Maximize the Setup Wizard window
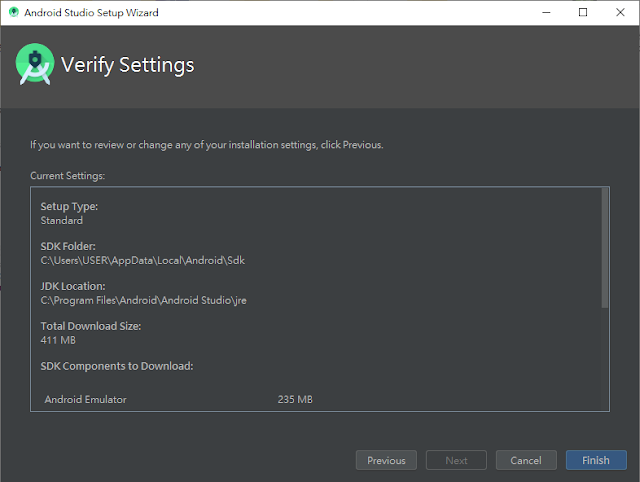The height and width of the screenshot is (482, 640). point(583,12)
